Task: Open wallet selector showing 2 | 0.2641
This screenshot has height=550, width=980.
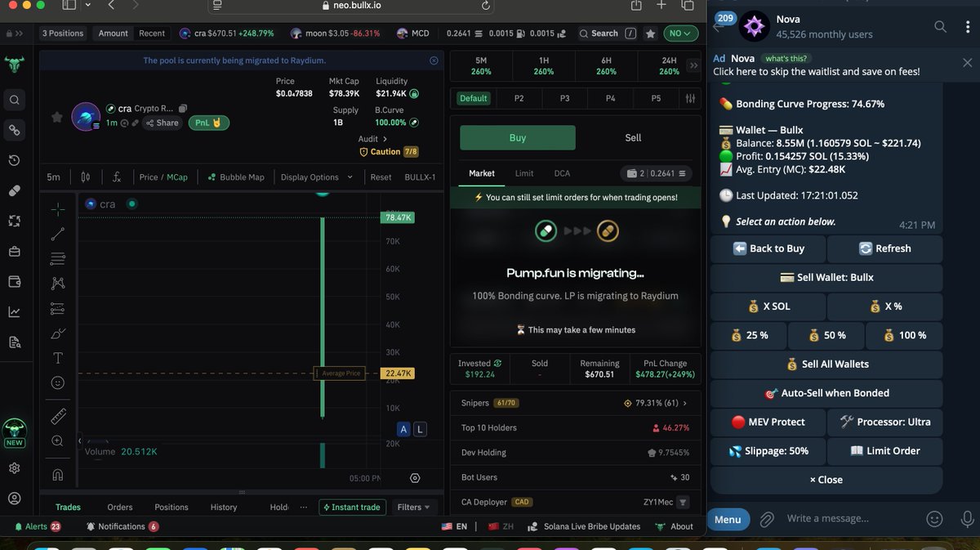Action: (657, 173)
